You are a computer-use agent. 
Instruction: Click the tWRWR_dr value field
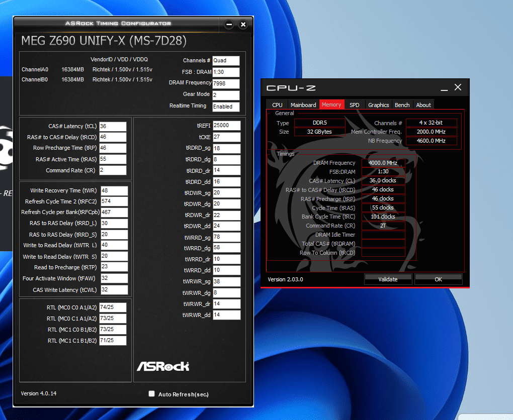tap(227, 304)
